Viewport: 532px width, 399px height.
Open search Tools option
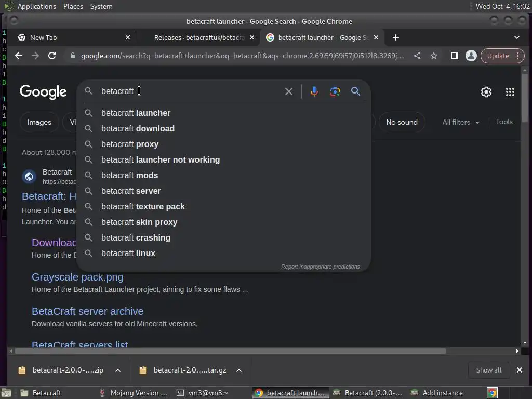(x=504, y=122)
